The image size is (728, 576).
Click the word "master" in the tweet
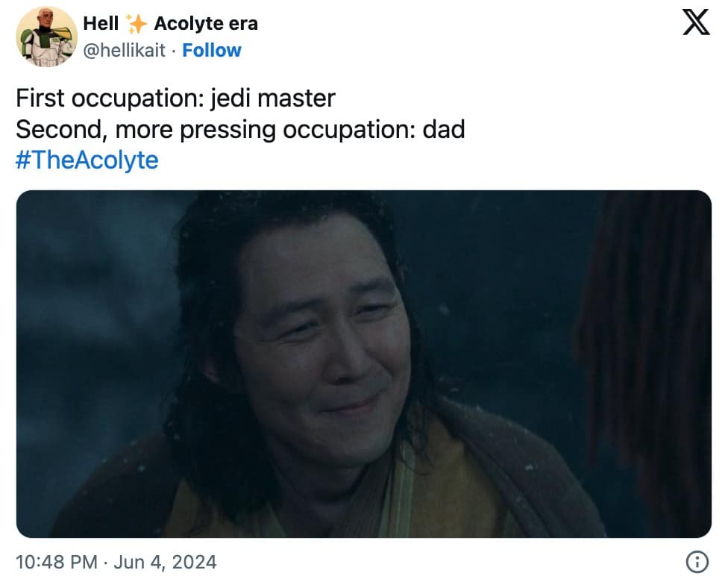pyautogui.click(x=295, y=99)
